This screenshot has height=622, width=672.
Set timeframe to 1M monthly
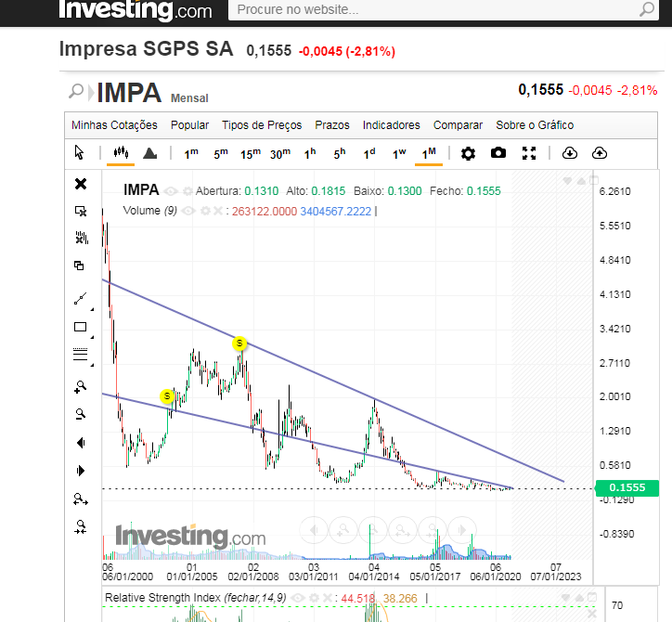pyautogui.click(x=429, y=153)
